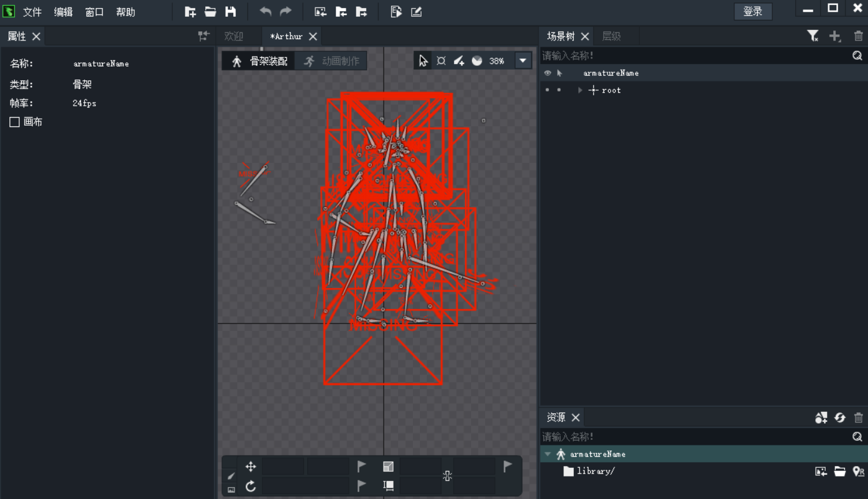Close the Arthur document tab
868x499 pixels.
[313, 37]
